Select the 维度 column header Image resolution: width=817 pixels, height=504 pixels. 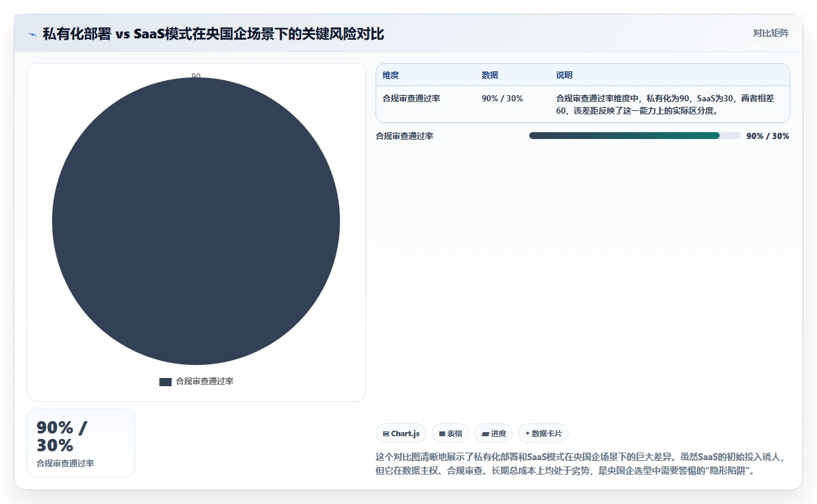click(391, 75)
